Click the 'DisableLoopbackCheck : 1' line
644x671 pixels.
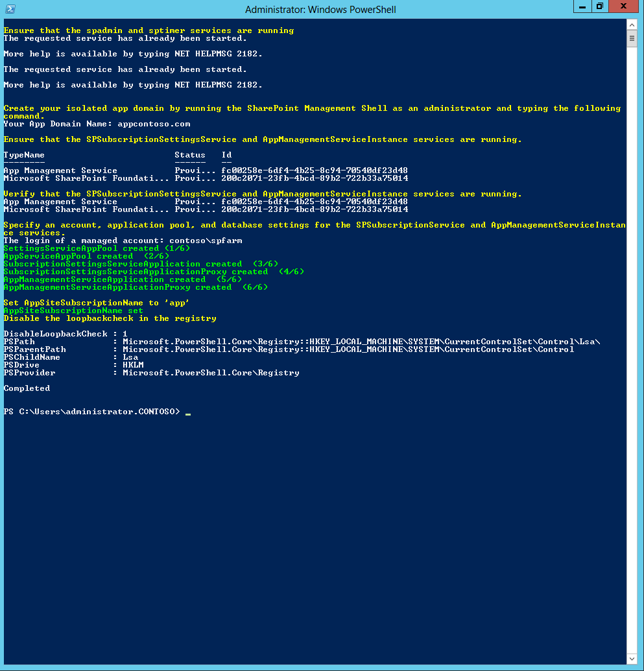click(66, 334)
